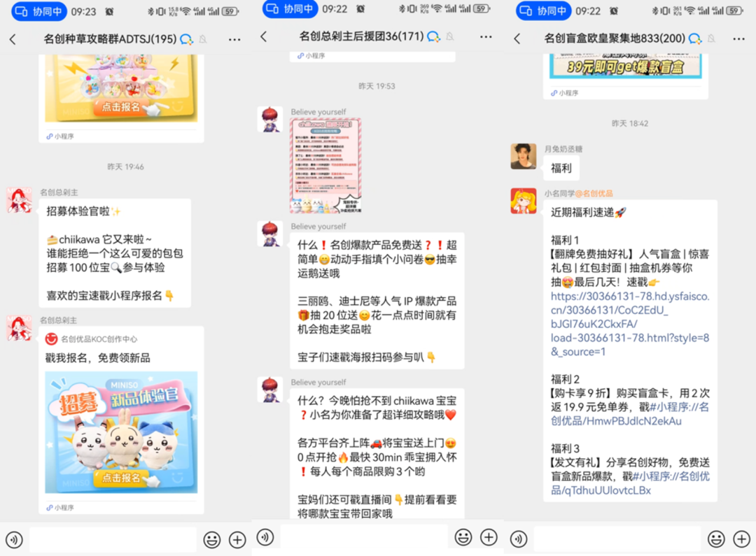Tap the muted bell icon in the 名创盲盒欧皇聚集地833 header

(x=711, y=38)
